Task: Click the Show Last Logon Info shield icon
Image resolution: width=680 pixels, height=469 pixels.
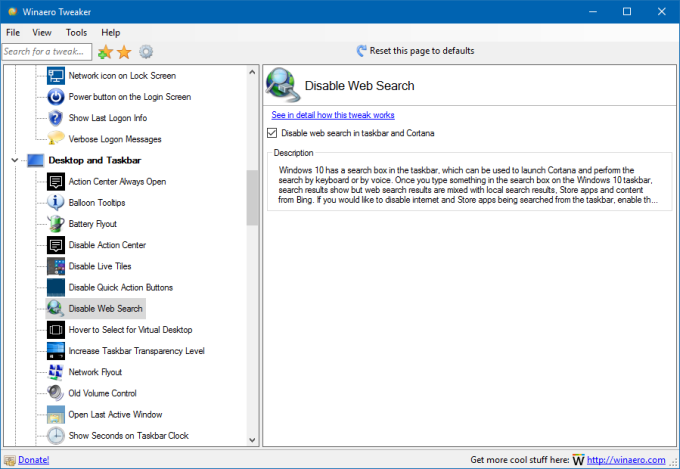Action: (x=56, y=118)
